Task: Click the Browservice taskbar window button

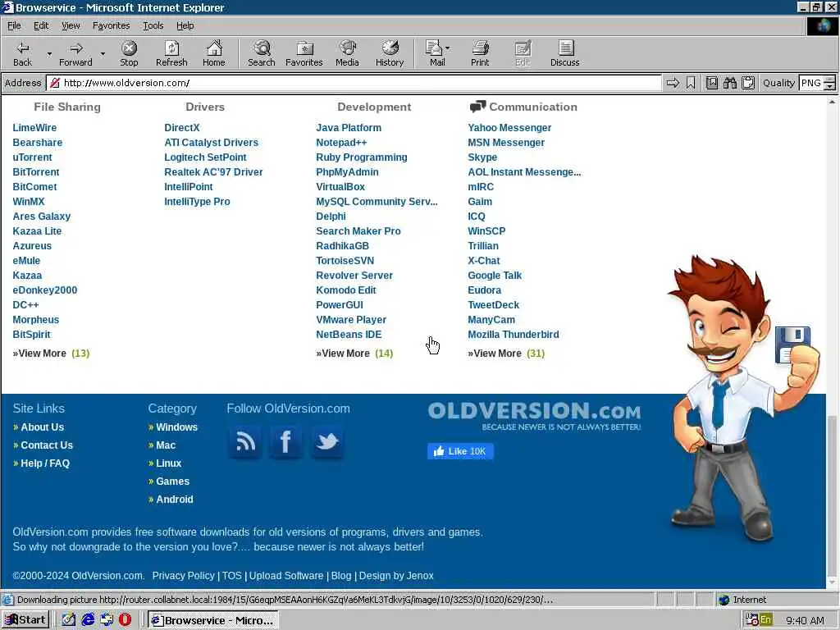Action: click(x=213, y=620)
